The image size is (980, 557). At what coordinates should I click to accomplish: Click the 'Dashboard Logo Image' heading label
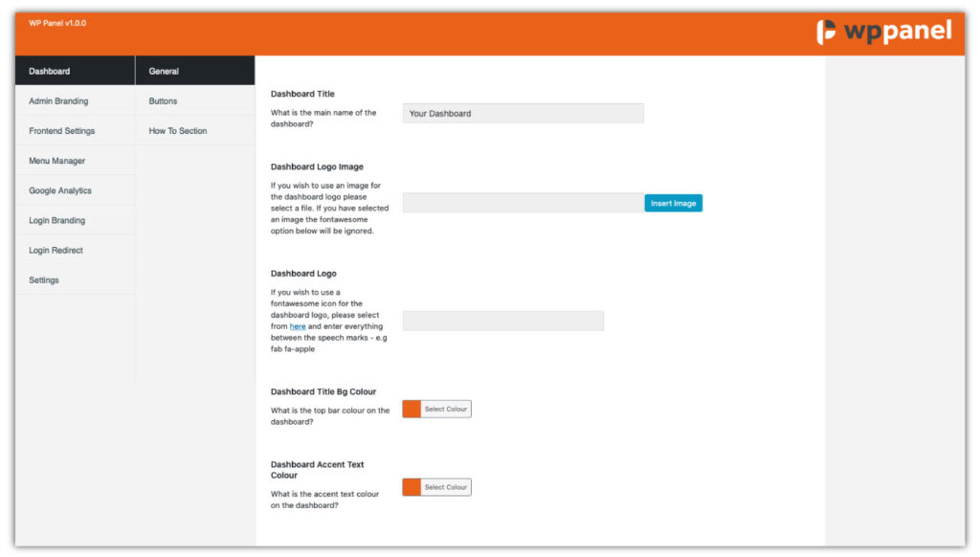[317, 167]
